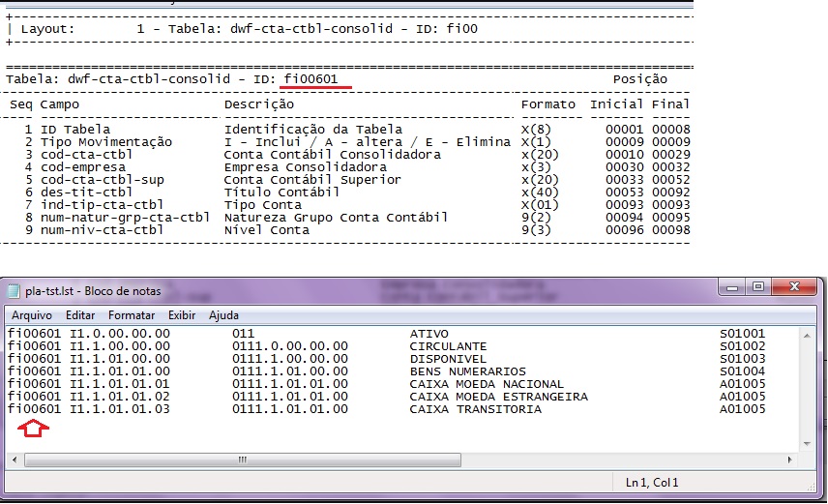
Task: Click the 'S01002' value
Action: (x=743, y=346)
